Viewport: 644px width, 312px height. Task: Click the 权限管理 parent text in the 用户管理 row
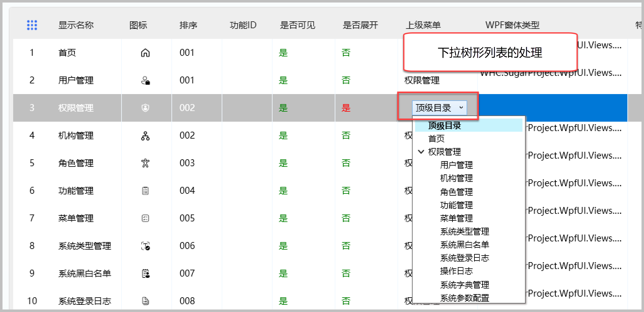point(422,80)
